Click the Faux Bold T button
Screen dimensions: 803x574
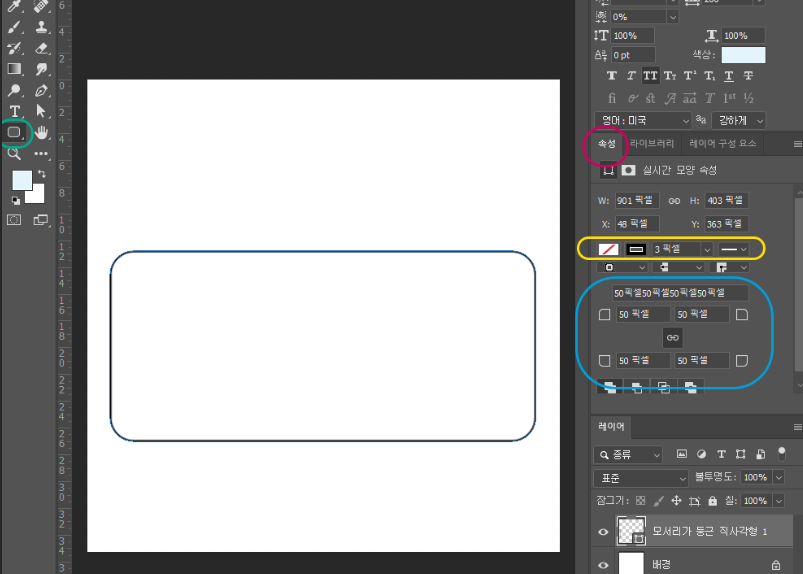611,76
